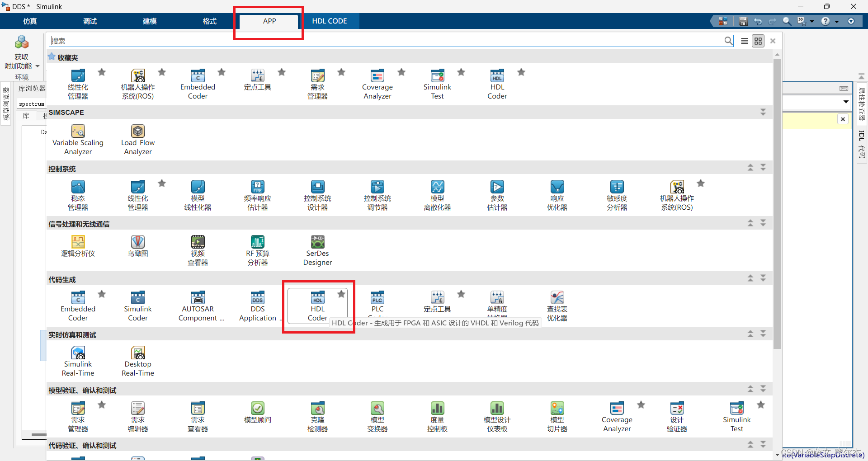Viewport: 868px width, 461px height.
Task: Open 鸟瞰图 app
Action: click(138, 246)
